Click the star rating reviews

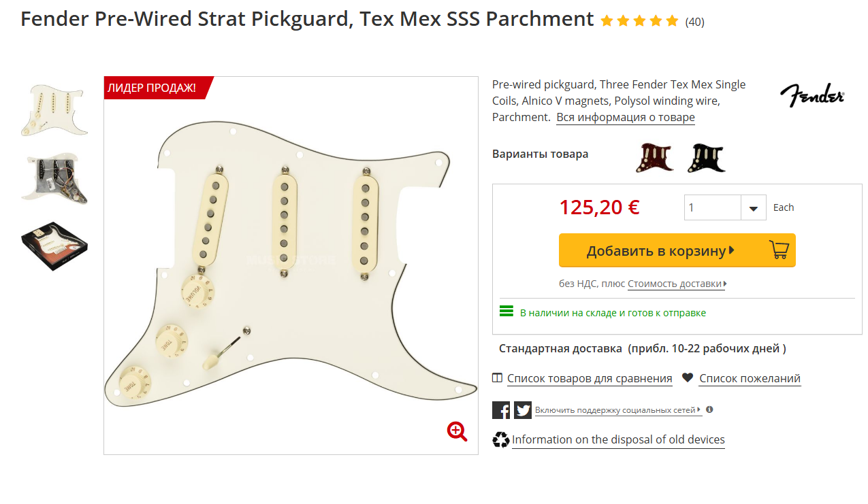pyautogui.click(x=639, y=21)
